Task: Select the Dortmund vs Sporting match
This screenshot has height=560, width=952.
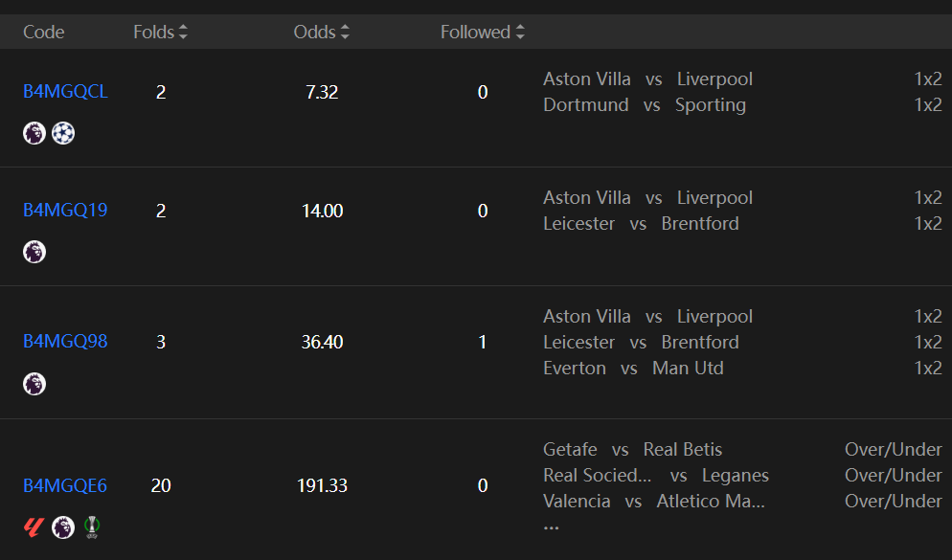Action: point(644,105)
